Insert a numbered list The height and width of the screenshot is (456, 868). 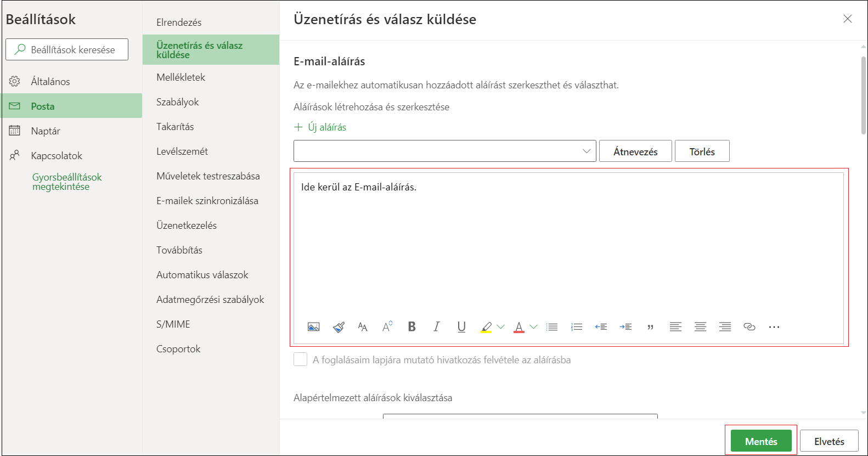[577, 327]
